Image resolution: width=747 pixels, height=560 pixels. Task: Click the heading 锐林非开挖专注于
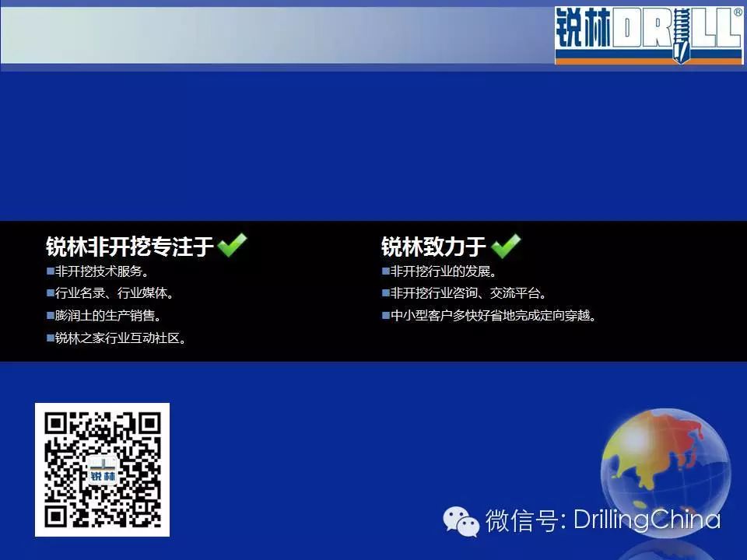pyautogui.click(x=130, y=247)
